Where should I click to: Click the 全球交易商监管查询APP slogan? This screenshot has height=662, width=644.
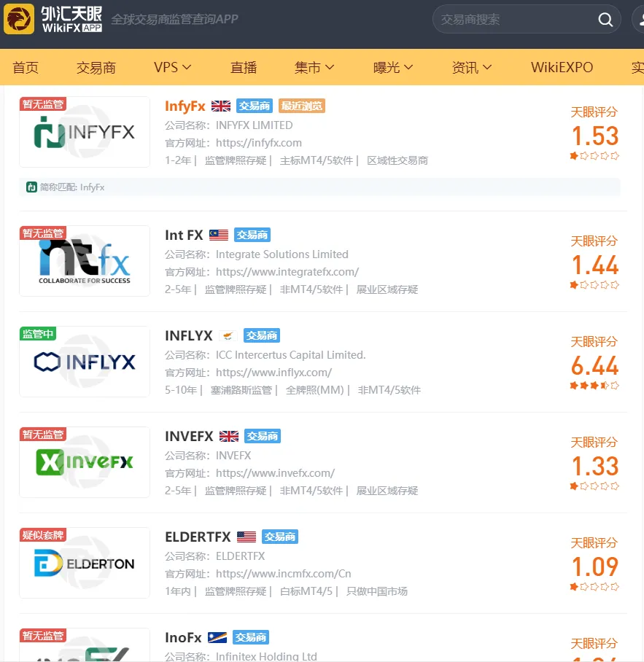[175, 19]
